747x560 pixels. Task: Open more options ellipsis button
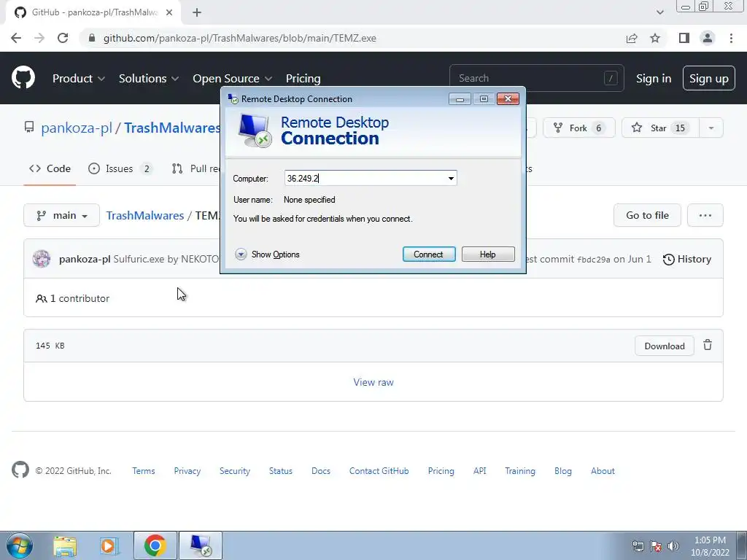(x=705, y=215)
